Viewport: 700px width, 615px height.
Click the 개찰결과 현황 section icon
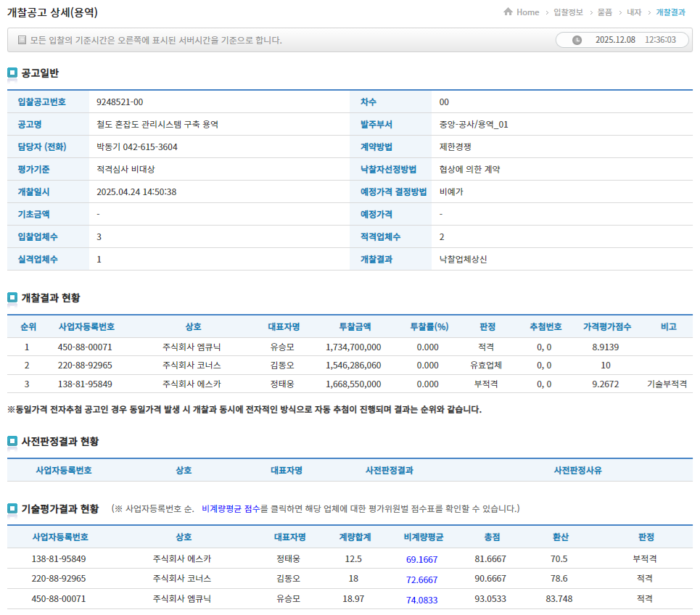(12, 297)
